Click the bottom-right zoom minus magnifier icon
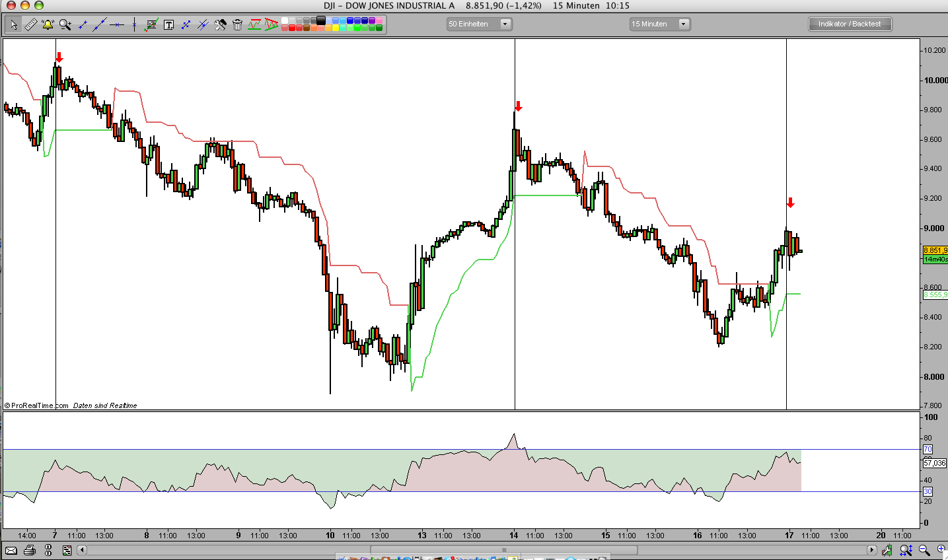948x560 pixels. [924, 549]
